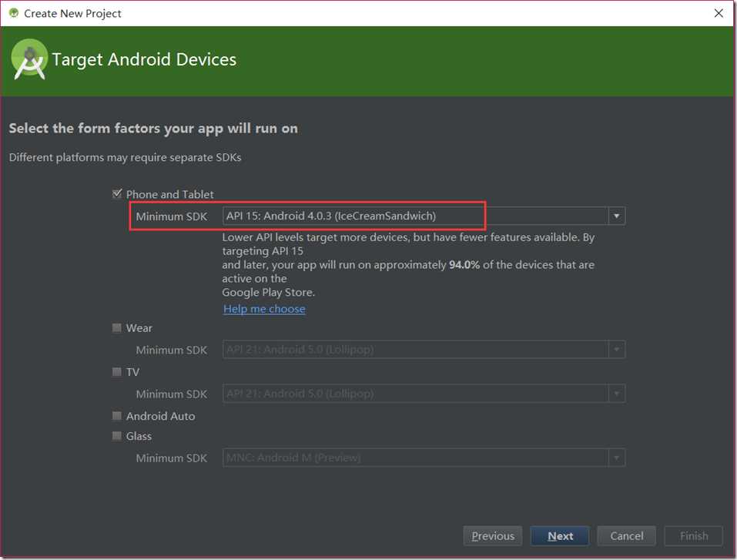Open the Help me choose link

coord(264,309)
